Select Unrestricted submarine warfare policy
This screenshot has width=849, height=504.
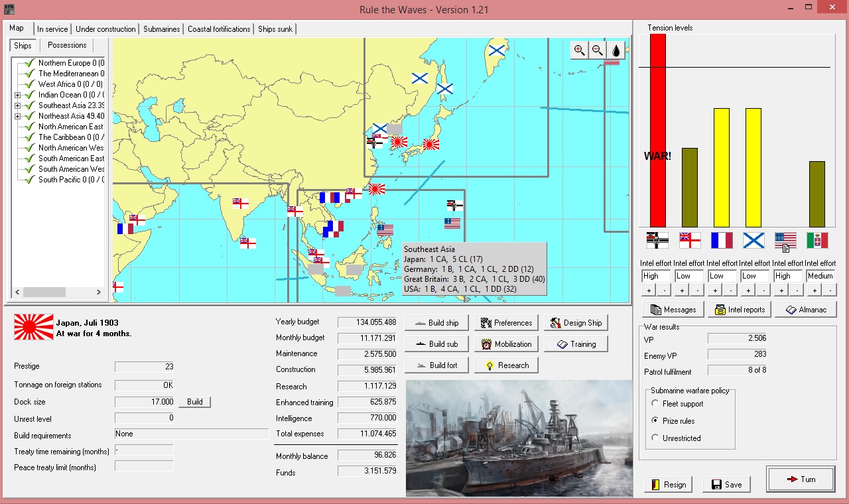[x=655, y=438]
